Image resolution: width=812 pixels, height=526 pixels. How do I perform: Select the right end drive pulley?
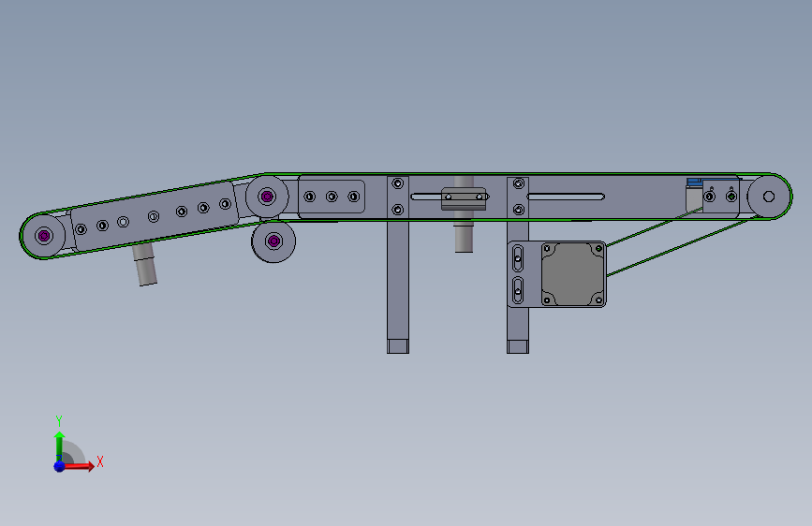pyautogui.click(x=769, y=197)
